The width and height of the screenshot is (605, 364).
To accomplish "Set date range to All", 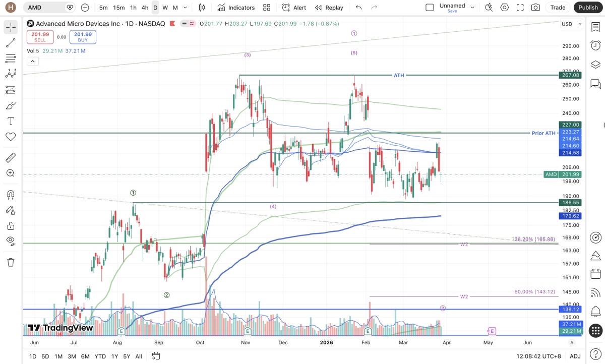I will (139, 356).
